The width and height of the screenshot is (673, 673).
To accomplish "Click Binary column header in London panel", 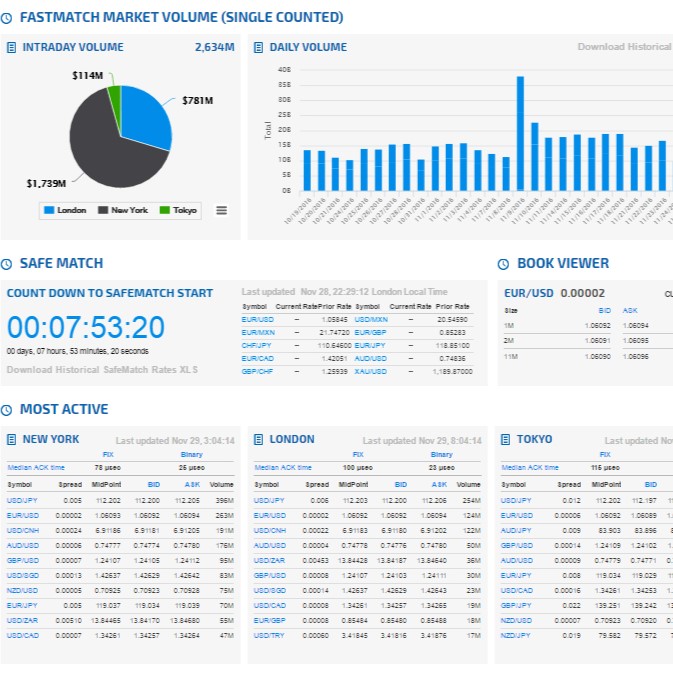I will [x=442, y=454].
